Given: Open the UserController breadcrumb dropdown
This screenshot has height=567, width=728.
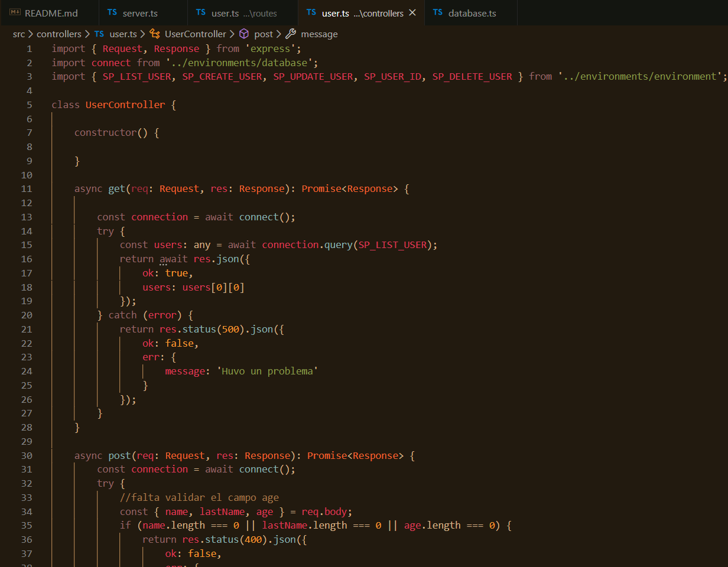Looking at the screenshot, I should pos(196,34).
